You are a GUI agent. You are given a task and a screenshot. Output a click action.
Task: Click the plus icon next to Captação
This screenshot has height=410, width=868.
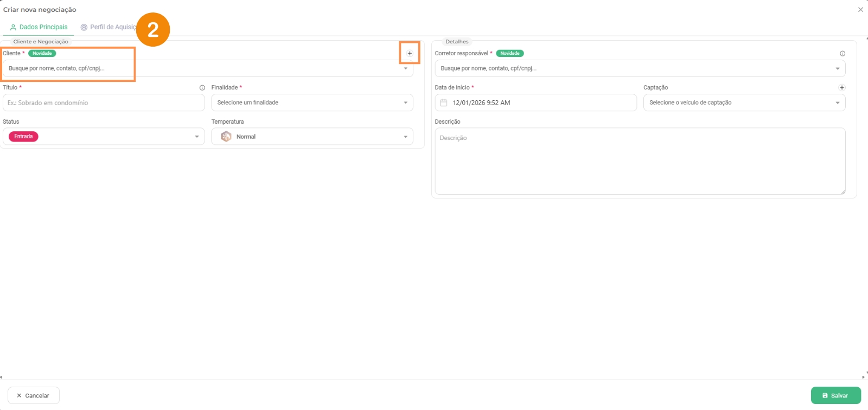(842, 88)
